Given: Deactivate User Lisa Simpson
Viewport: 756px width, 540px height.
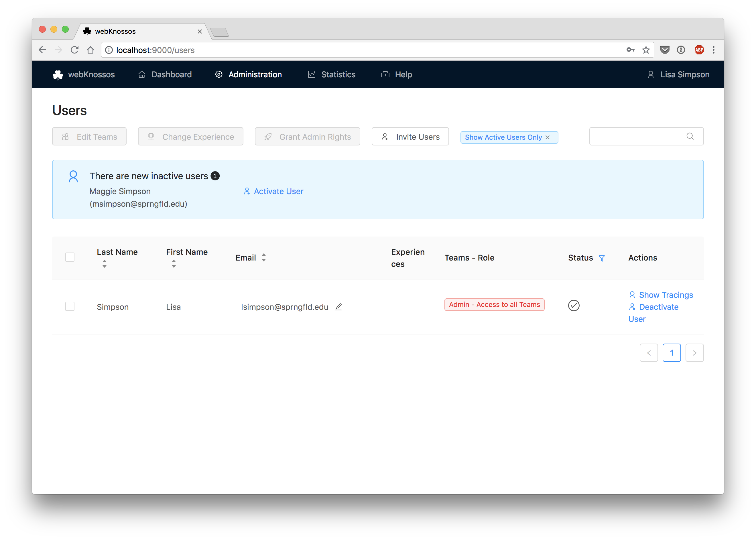Looking at the screenshot, I should pyautogui.click(x=653, y=313).
